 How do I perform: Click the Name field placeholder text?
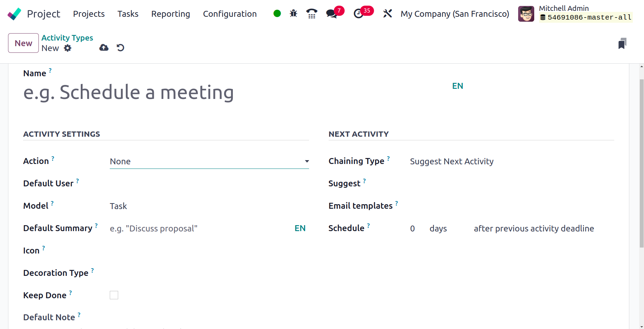129,93
